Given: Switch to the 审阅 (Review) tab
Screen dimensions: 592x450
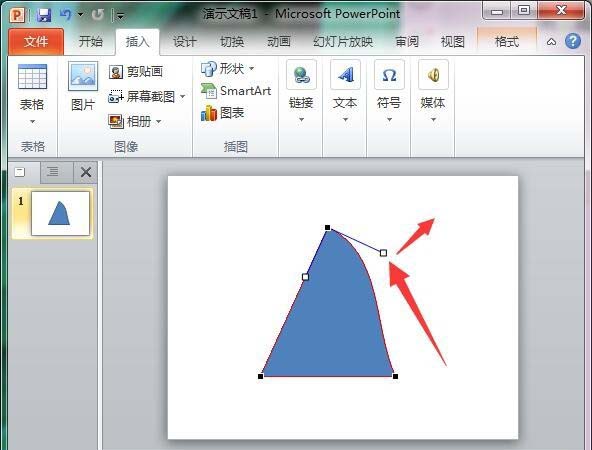Looking at the screenshot, I should pos(407,42).
